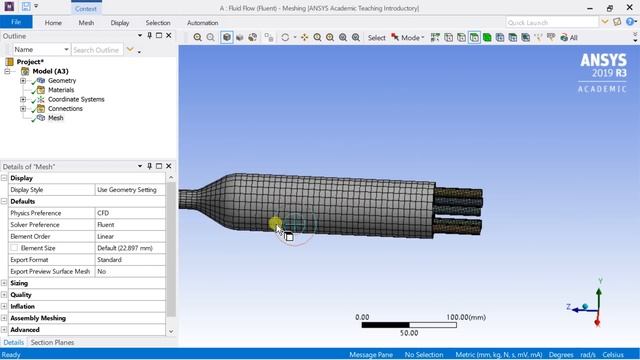640x360 pixels.
Task: Switch to the Selection ribbon tab
Action: point(158,23)
